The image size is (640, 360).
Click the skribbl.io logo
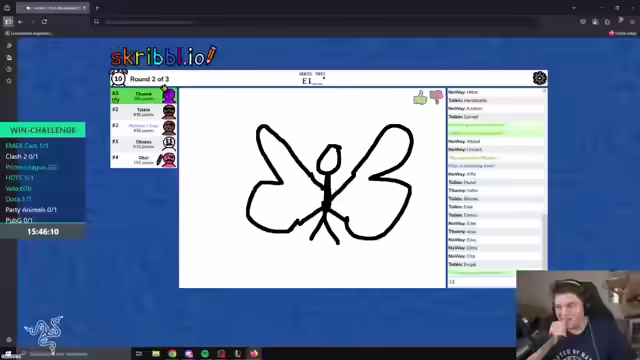pos(164,57)
